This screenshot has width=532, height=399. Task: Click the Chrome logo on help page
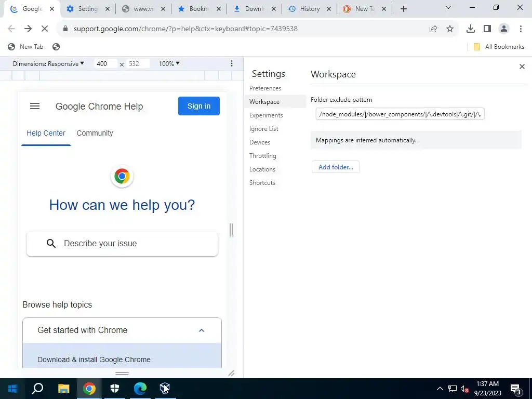tap(122, 177)
